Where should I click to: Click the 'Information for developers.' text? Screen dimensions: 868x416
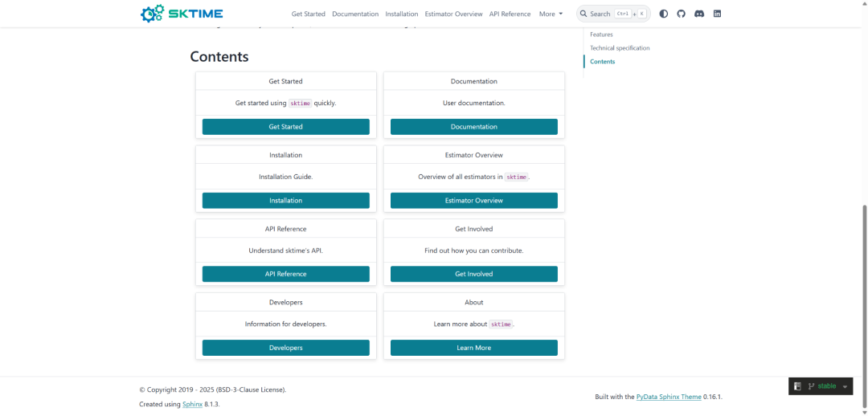[x=285, y=324]
